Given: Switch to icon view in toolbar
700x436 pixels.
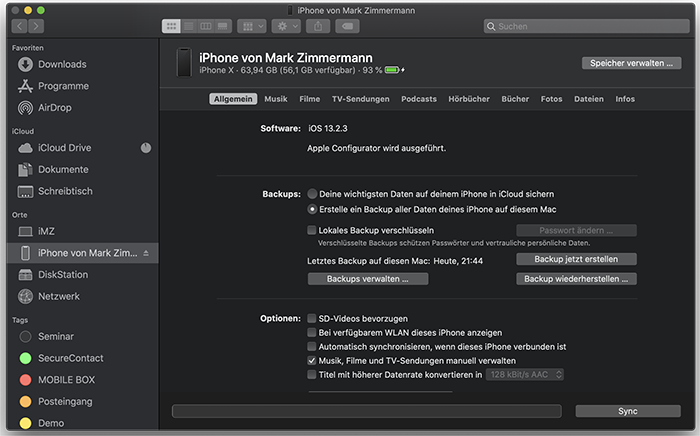Looking at the screenshot, I should coord(171,26).
